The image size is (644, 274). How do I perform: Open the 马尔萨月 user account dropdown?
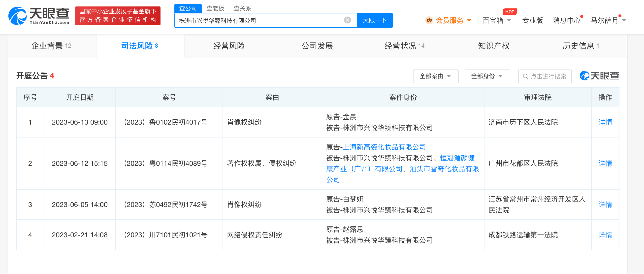coord(608,20)
